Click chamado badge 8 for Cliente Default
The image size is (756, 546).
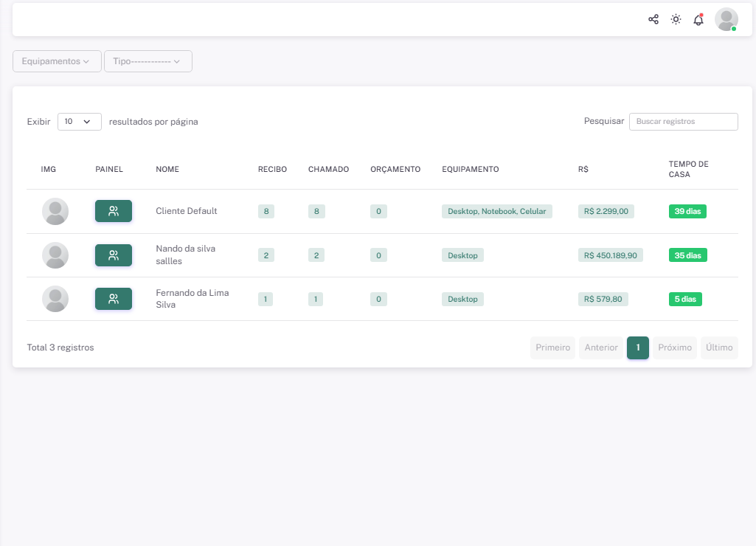point(316,211)
